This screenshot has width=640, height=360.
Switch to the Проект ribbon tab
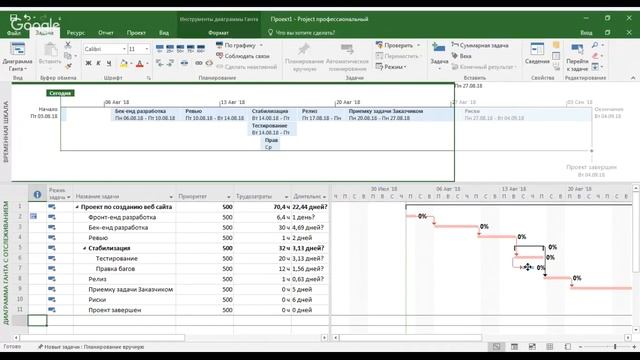[x=136, y=33]
